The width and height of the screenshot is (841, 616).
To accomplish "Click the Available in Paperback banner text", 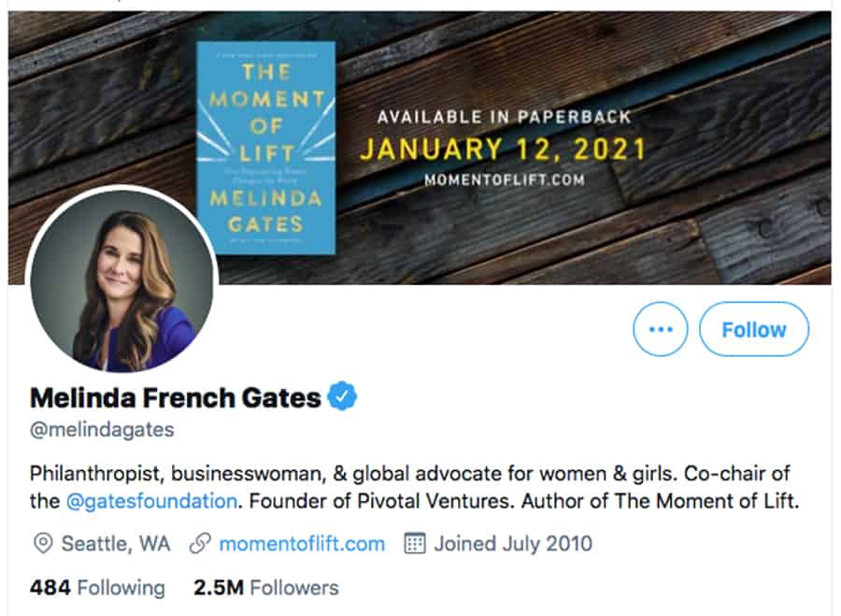I will (x=504, y=118).
